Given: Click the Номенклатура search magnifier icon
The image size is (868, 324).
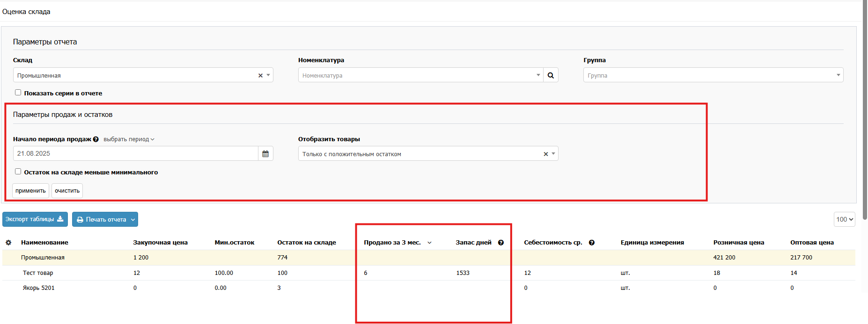Looking at the screenshot, I should [x=551, y=75].
